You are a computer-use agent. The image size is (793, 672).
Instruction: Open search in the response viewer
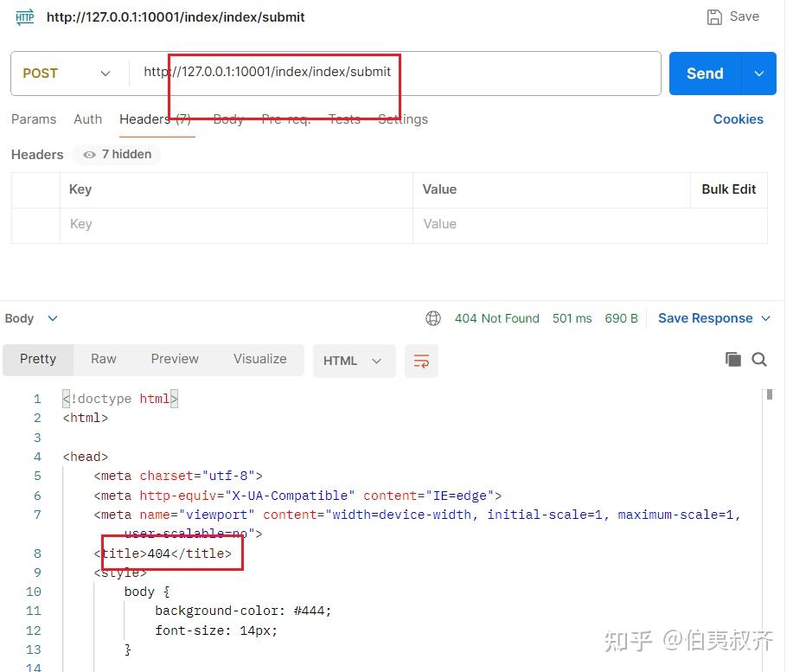pyautogui.click(x=758, y=358)
